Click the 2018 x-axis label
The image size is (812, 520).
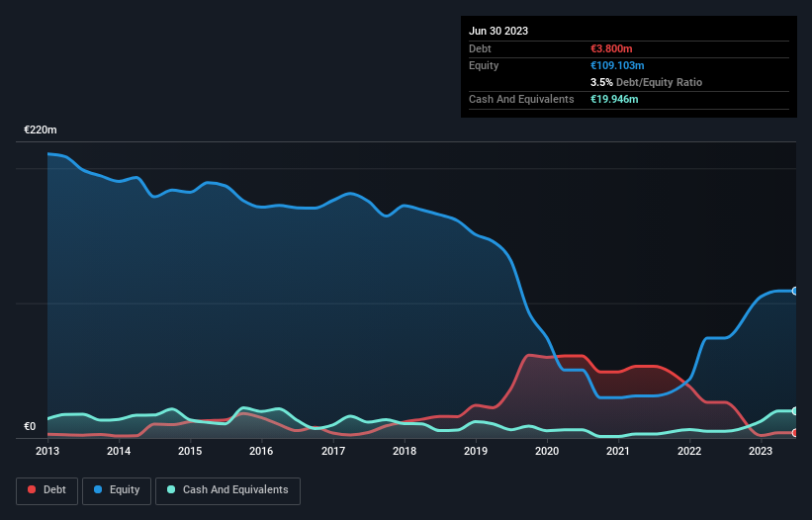[405, 451]
